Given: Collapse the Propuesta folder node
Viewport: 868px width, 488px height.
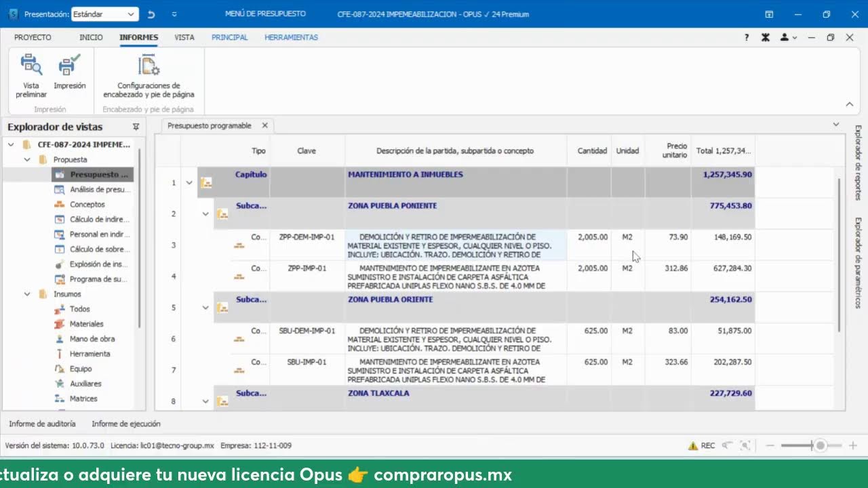Looking at the screenshot, I should tap(27, 160).
